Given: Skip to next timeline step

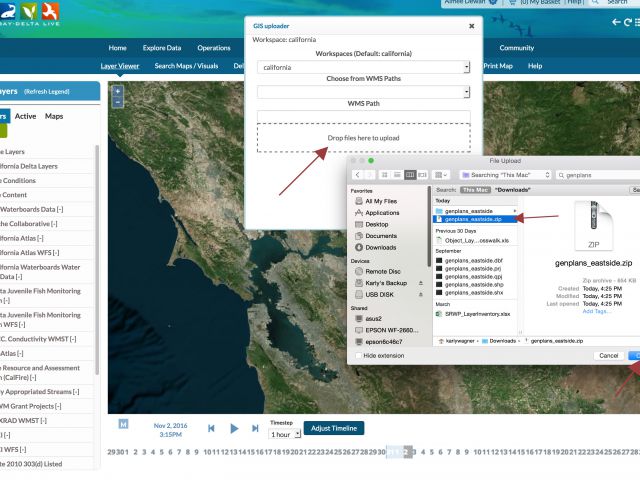Looking at the screenshot, I should 255,428.
